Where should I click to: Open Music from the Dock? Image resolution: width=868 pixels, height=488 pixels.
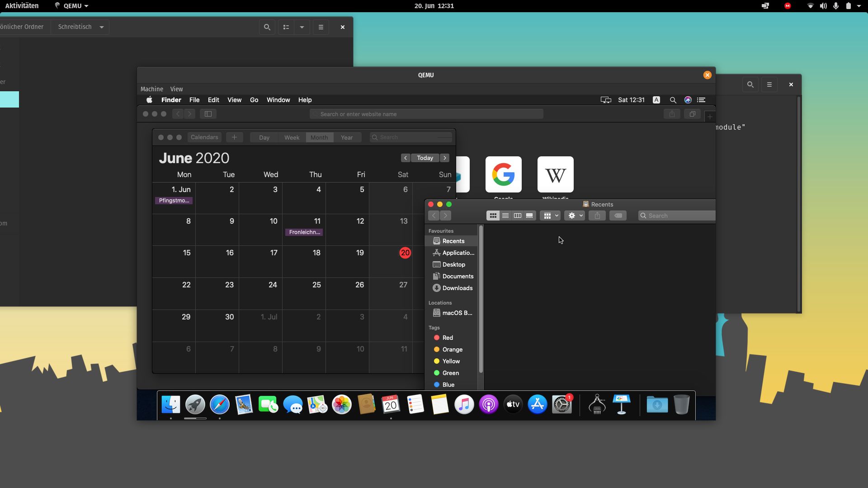tap(463, 404)
